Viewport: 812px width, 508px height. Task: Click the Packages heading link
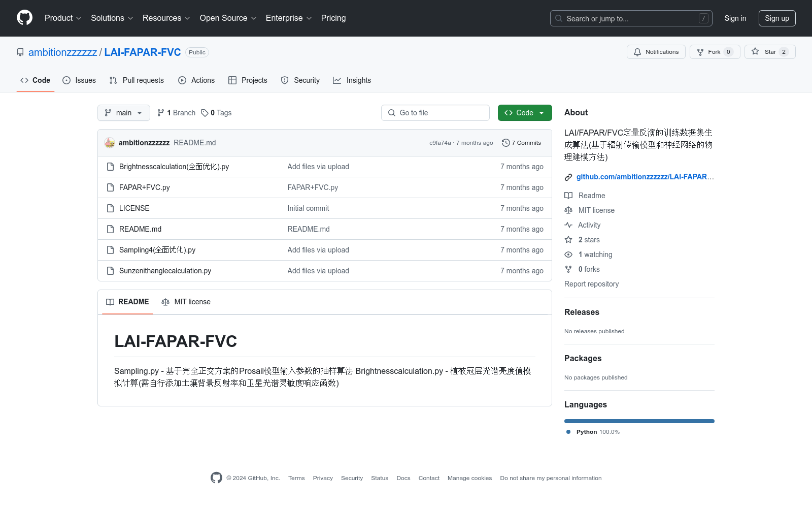click(583, 358)
